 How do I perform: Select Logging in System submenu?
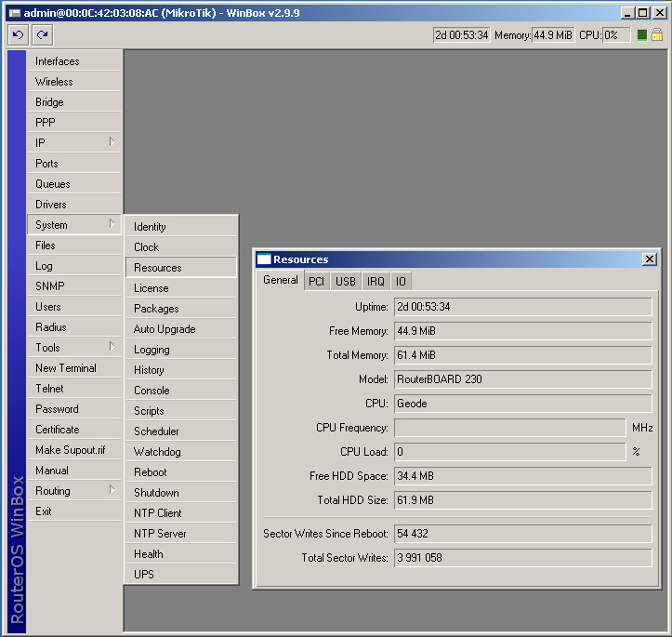click(x=181, y=350)
